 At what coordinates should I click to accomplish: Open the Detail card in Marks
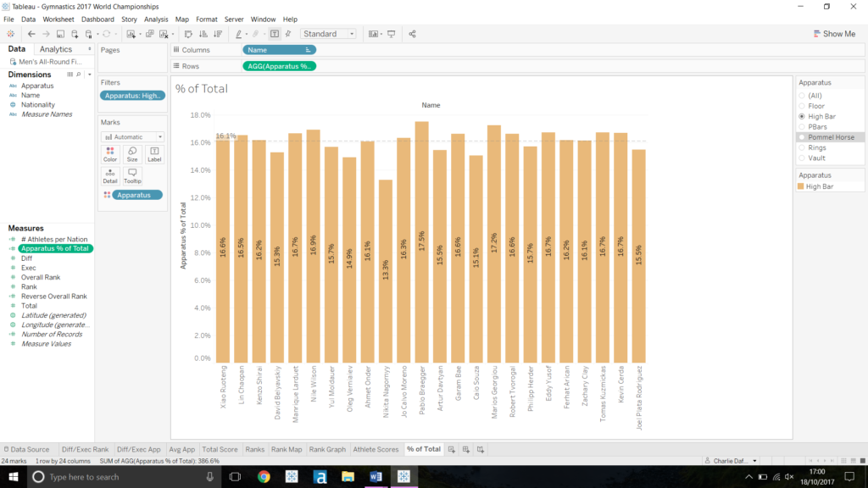click(110, 176)
